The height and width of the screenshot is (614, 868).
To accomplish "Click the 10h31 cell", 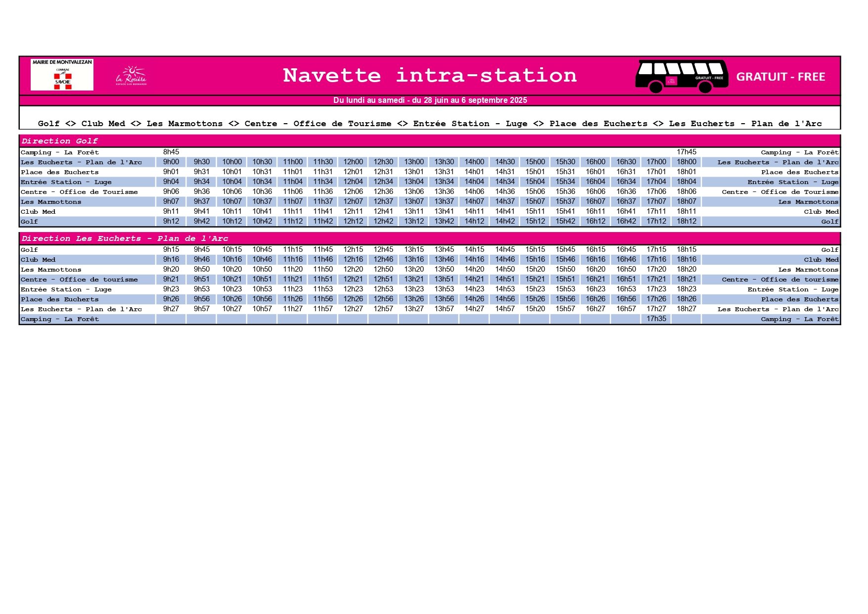I will (x=262, y=172).
